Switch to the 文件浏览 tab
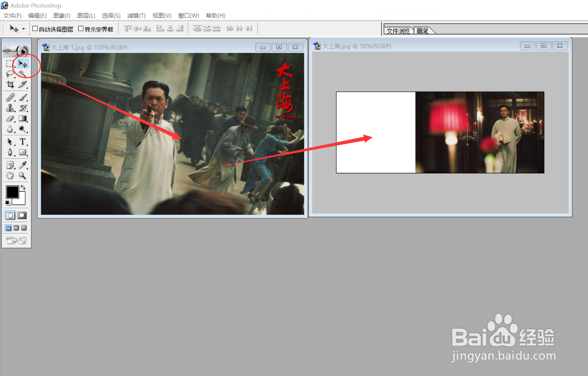588x376 pixels. click(x=398, y=31)
